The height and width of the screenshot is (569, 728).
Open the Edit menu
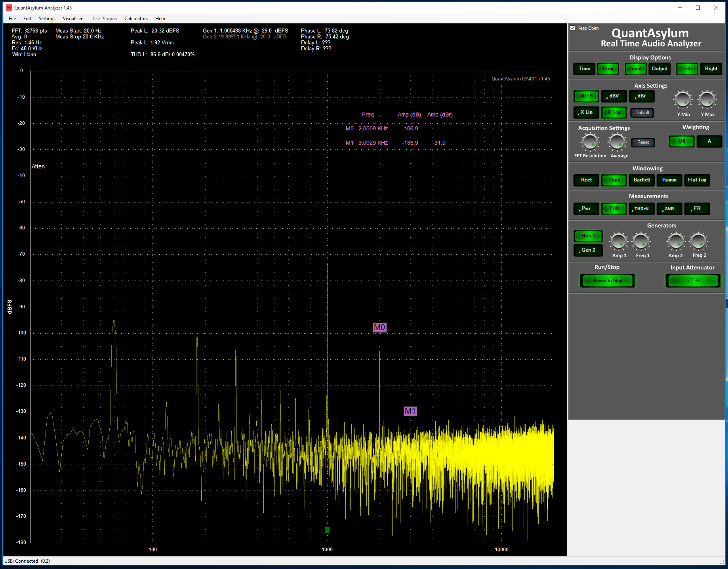tap(27, 19)
